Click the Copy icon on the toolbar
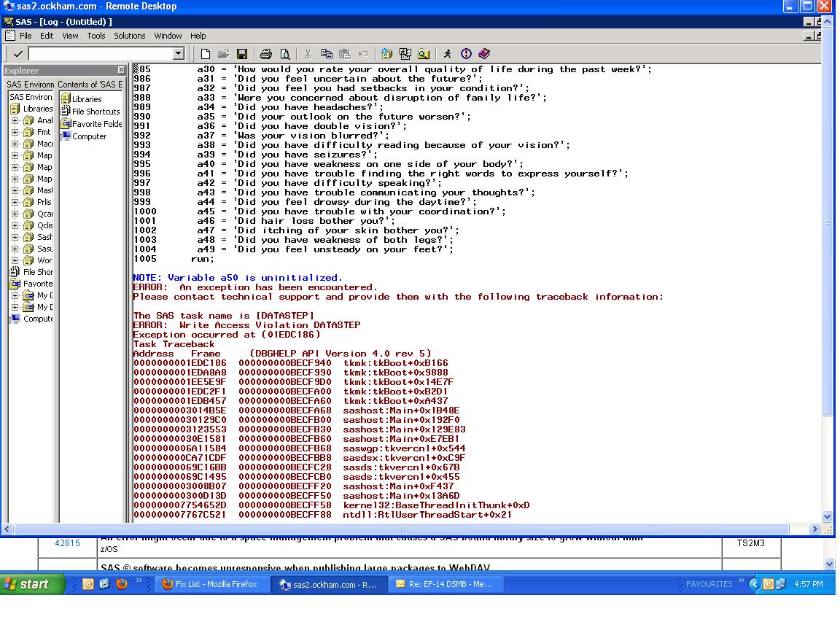Image resolution: width=840 pixels, height=630 pixels. point(328,53)
